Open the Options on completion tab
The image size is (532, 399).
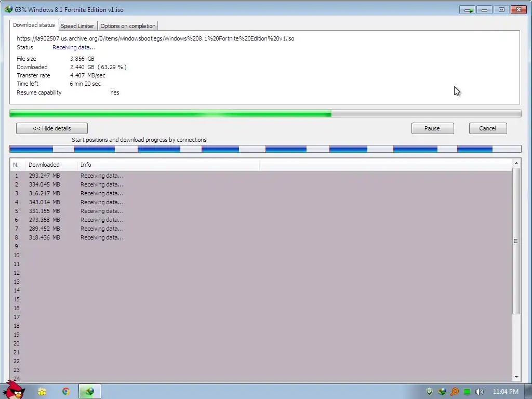[128, 26]
